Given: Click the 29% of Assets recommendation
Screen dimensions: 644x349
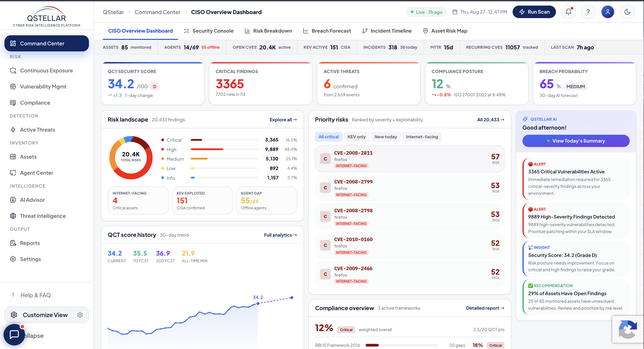Looking at the screenshot, I should (x=576, y=297).
